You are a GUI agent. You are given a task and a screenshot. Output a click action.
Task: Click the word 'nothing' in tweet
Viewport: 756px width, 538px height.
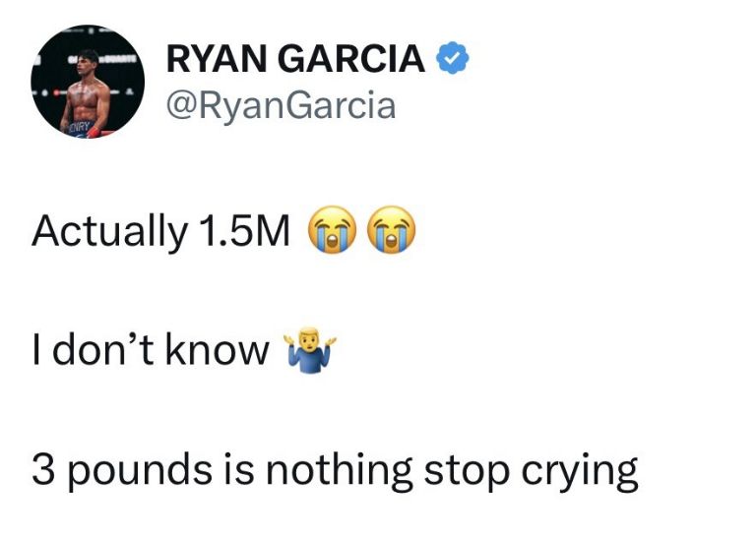(339, 471)
